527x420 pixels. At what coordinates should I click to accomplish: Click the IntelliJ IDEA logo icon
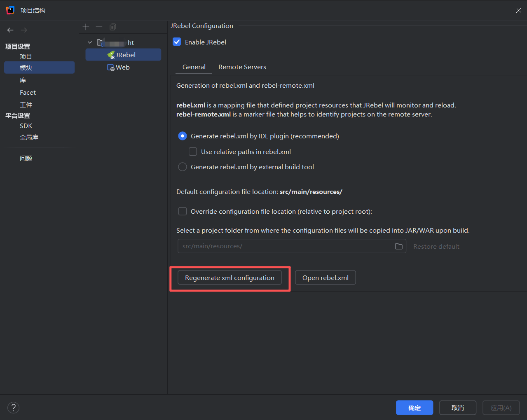tap(10, 10)
